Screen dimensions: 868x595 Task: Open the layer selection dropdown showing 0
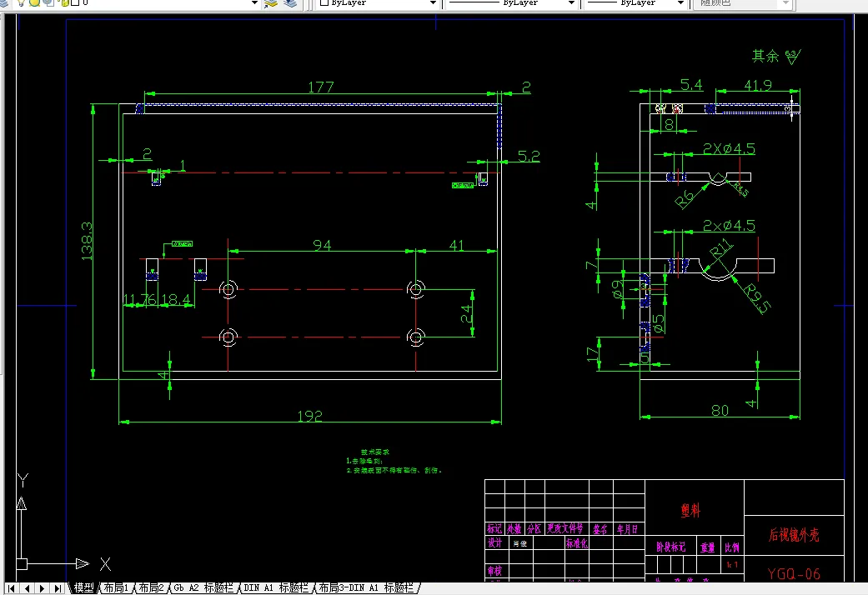(254, 3)
